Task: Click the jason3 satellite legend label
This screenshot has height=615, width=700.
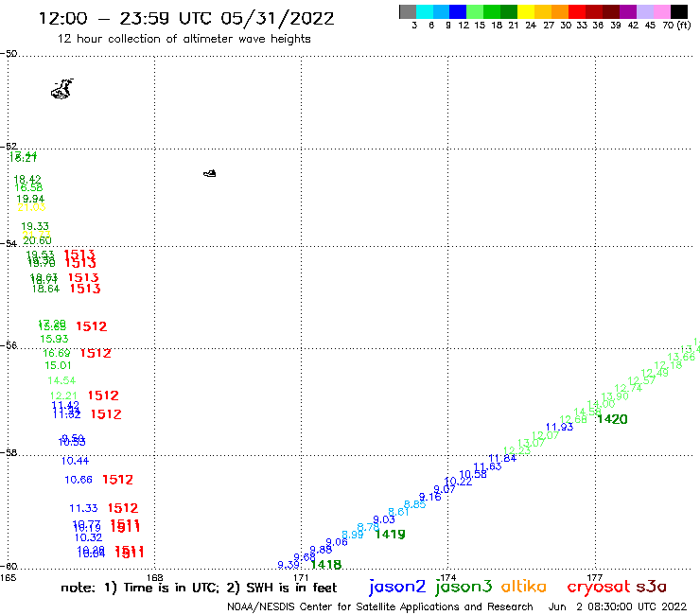Action: (464, 587)
